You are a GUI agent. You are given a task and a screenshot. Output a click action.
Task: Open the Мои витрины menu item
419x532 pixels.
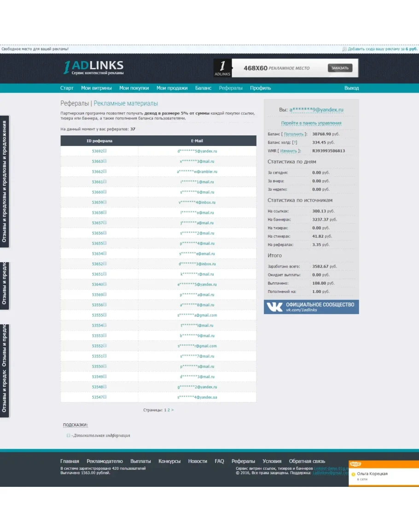coord(96,88)
